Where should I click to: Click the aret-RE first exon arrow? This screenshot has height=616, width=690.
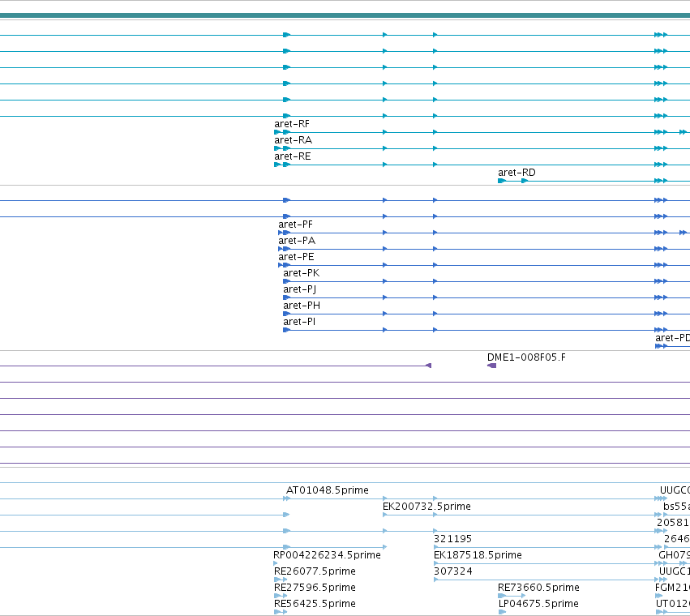[277, 165]
